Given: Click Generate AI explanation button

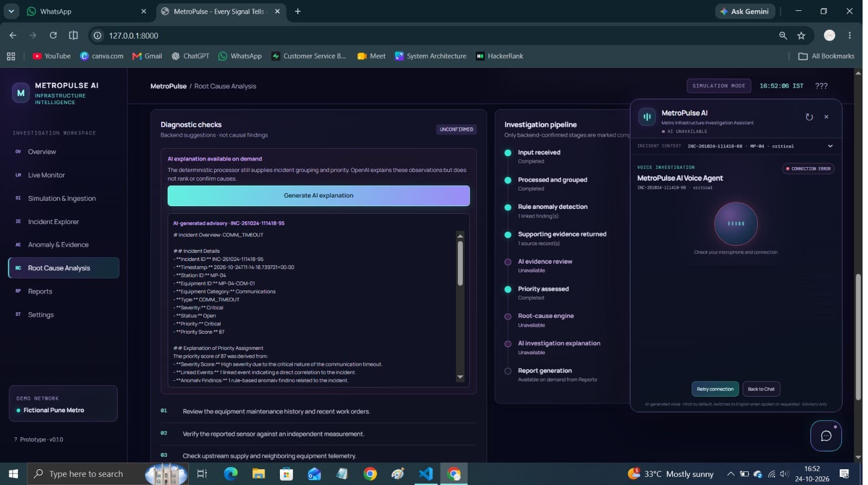Looking at the screenshot, I should click(318, 196).
